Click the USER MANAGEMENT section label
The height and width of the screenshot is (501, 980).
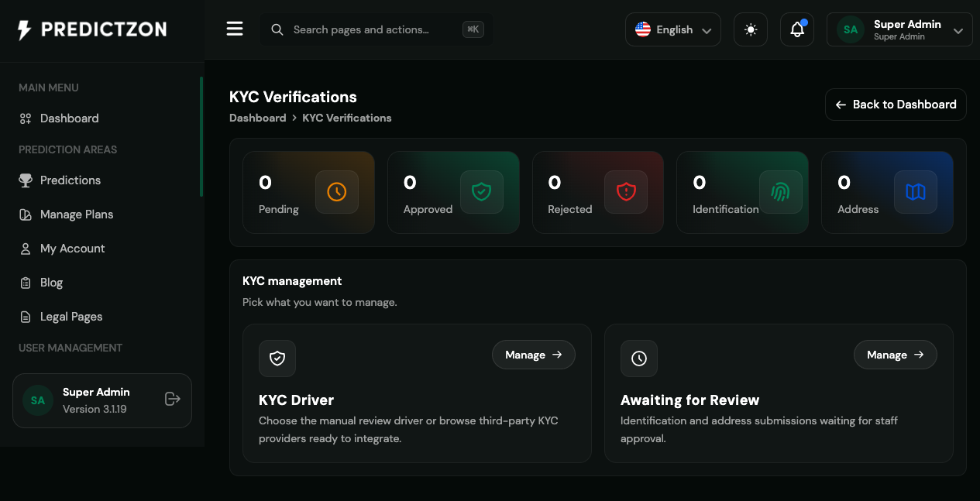pos(70,348)
